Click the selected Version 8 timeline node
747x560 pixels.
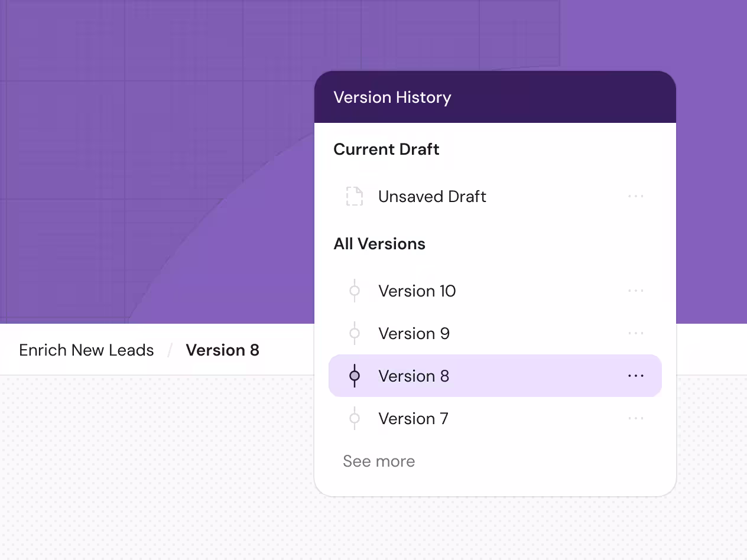tap(355, 376)
